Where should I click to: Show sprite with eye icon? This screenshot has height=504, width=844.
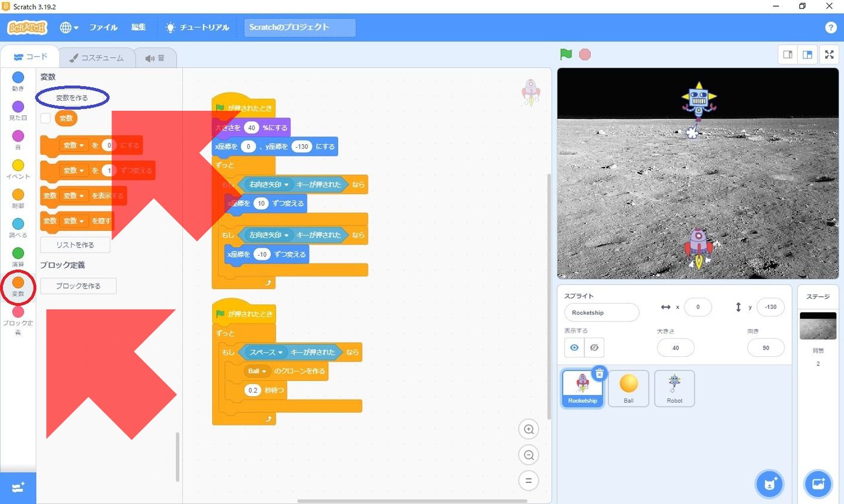point(575,347)
